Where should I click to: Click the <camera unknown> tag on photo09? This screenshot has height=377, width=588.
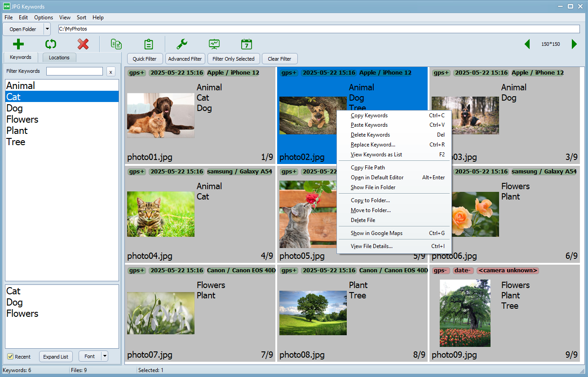point(508,271)
